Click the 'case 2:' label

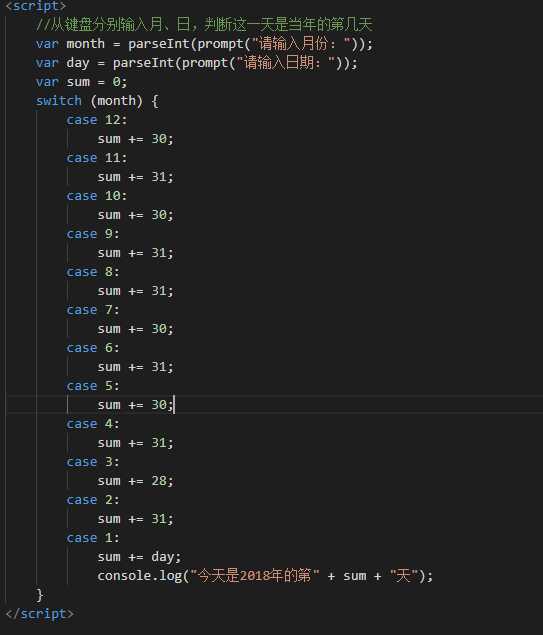tap(93, 500)
